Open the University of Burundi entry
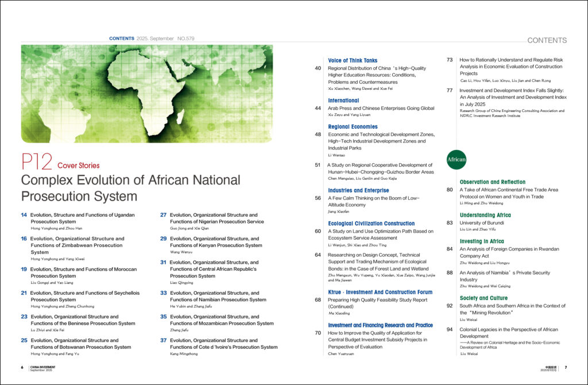 [x=481, y=222]
